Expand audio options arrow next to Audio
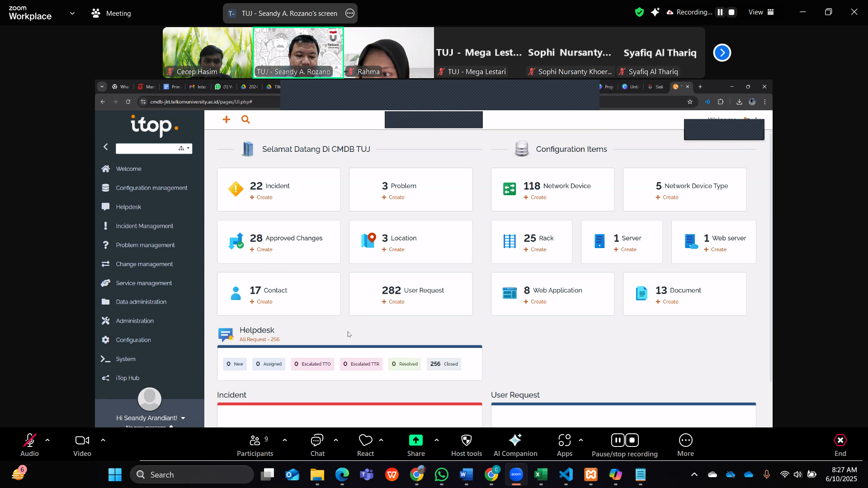This screenshot has width=868, height=488. pyautogui.click(x=47, y=440)
